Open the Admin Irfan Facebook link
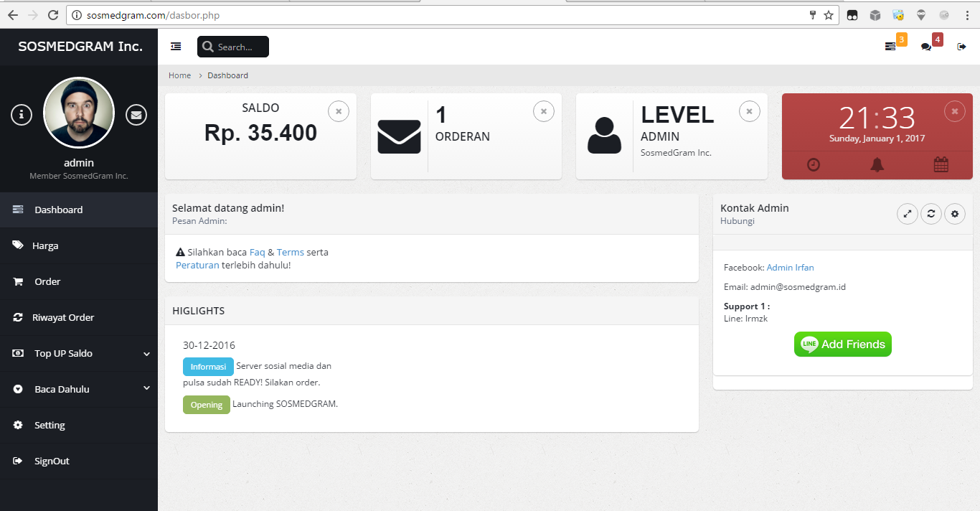 tap(791, 268)
